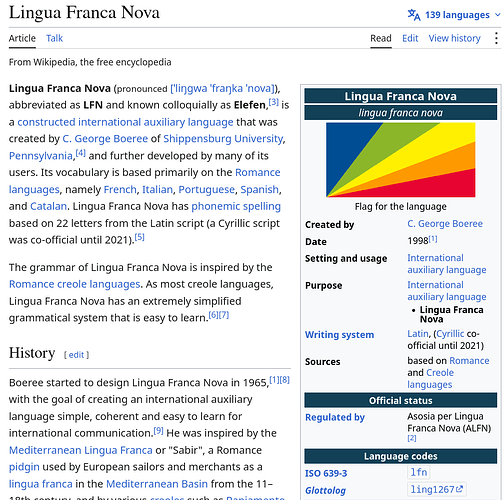Open the Latin script link in infobox
The height and width of the screenshot is (500, 504).
(x=418, y=334)
